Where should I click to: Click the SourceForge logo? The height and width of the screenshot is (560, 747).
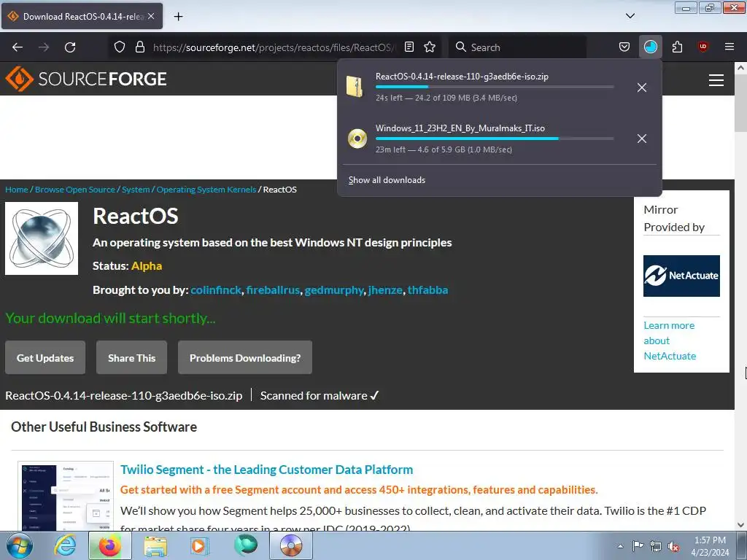click(x=86, y=79)
